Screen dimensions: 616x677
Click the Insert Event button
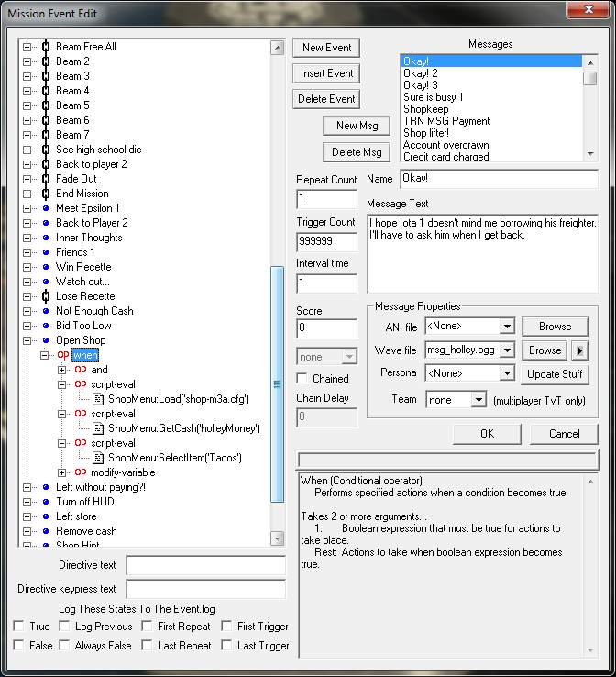click(326, 73)
